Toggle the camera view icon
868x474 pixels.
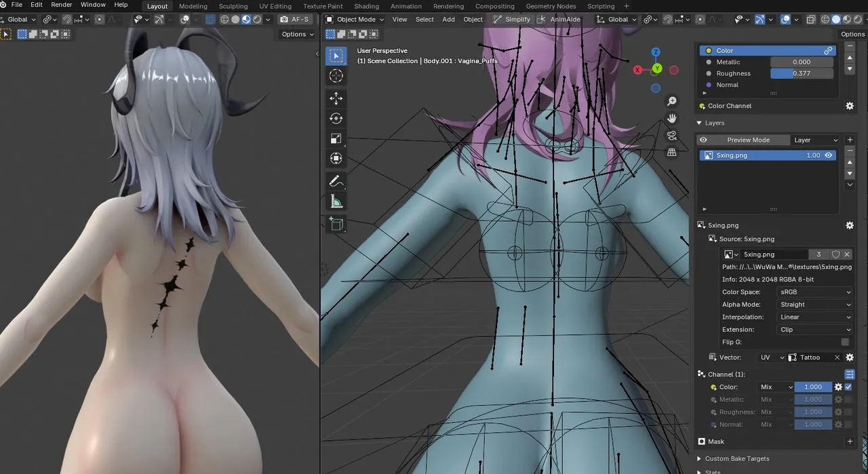672,135
